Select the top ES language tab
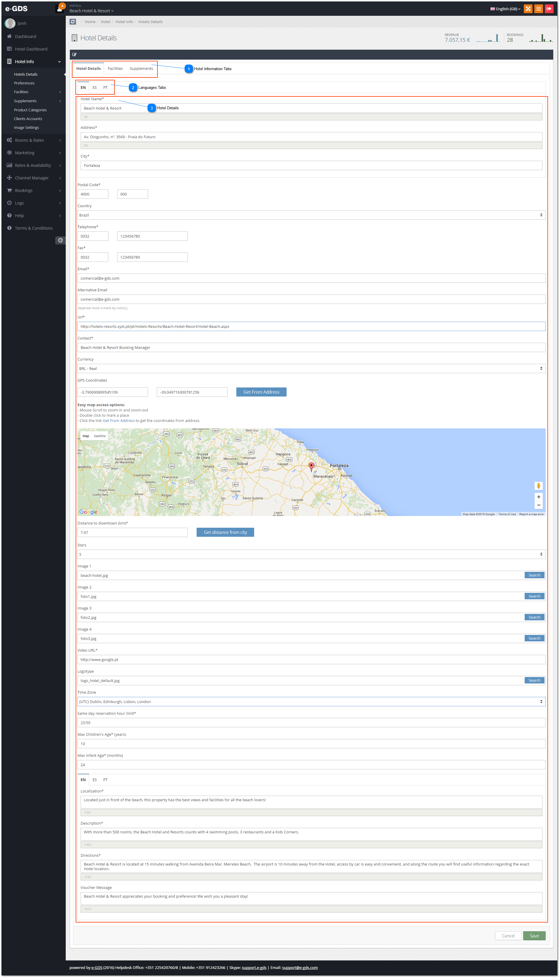Image resolution: width=560 pixels, height=978 pixels. (95, 88)
